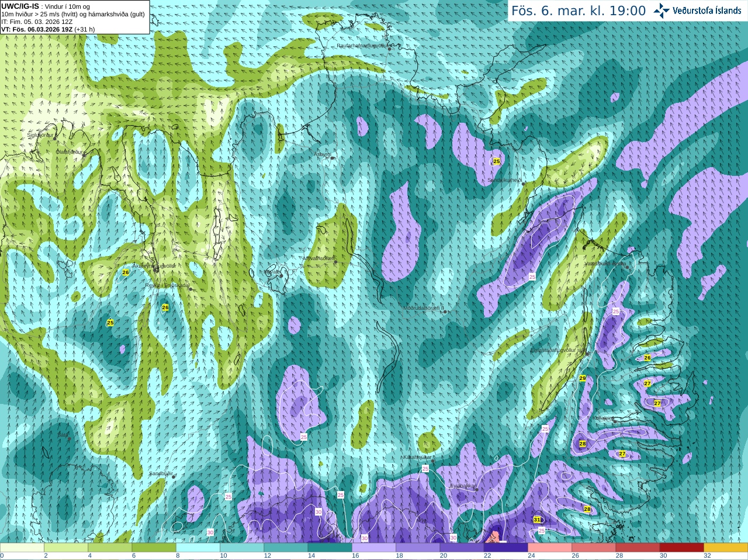Pick the 16–18 m/s light purple legend swatch
Screen dimensions: 748x560
(374, 548)
